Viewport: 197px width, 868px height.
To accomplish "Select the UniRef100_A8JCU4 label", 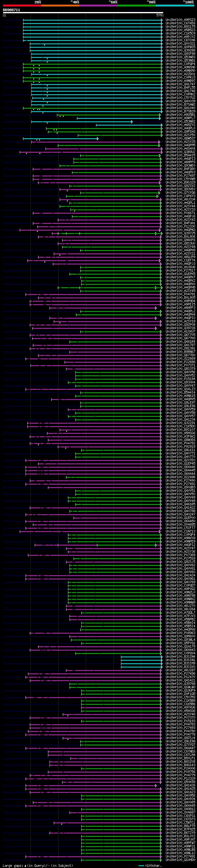I will (180, 200).
